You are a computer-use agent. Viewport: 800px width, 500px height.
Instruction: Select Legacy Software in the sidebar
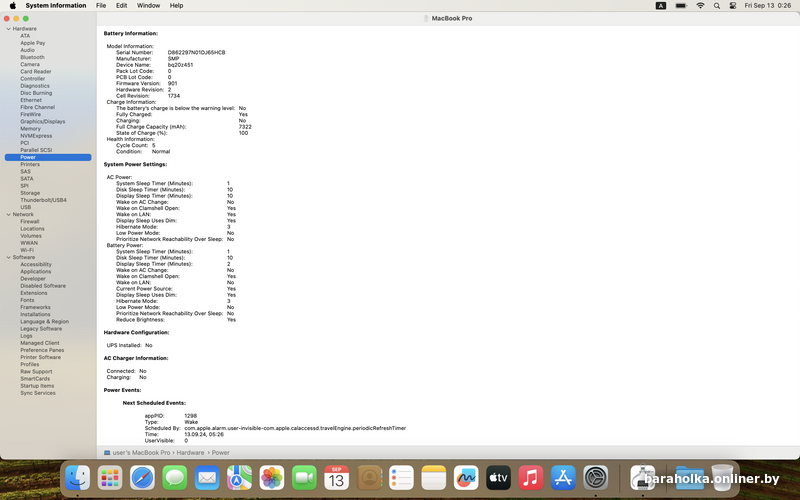point(41,329)
